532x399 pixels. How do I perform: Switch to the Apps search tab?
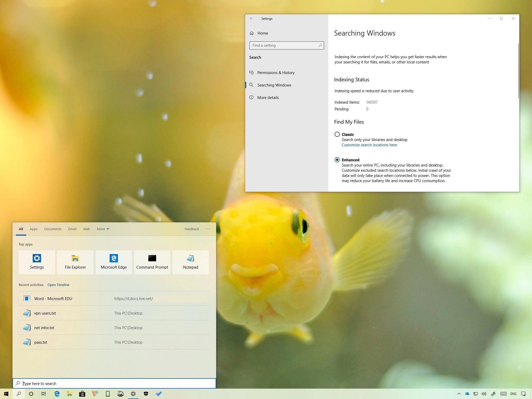point(34,229)
